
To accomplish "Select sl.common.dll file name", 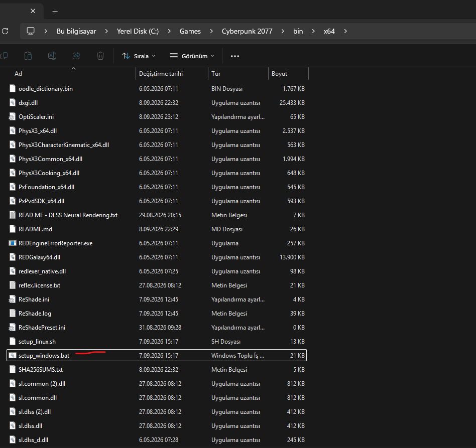I will pyautogui.click(x=38, y=398).
